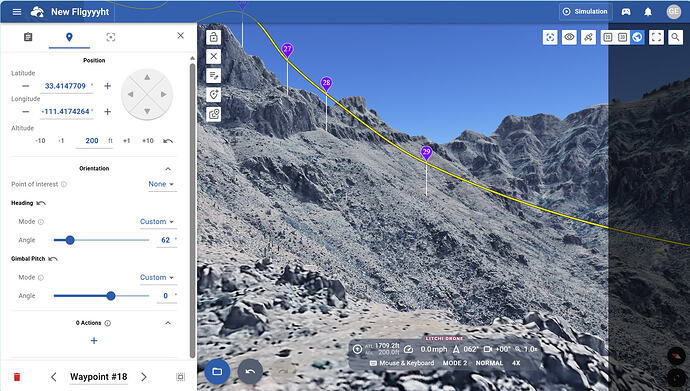Open the Gimbal Pitch Mode dropdown
This screenshot has width=690, height=391.
(157, 278)
